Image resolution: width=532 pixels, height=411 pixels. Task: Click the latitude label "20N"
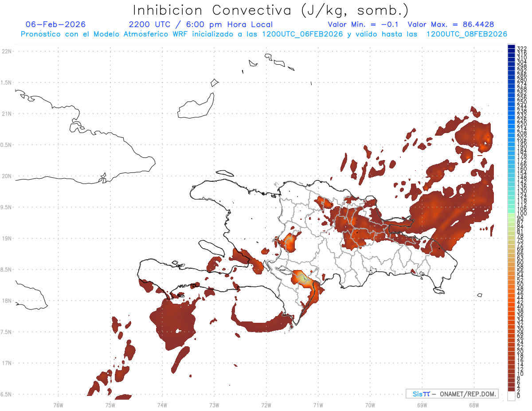[7, 176]
